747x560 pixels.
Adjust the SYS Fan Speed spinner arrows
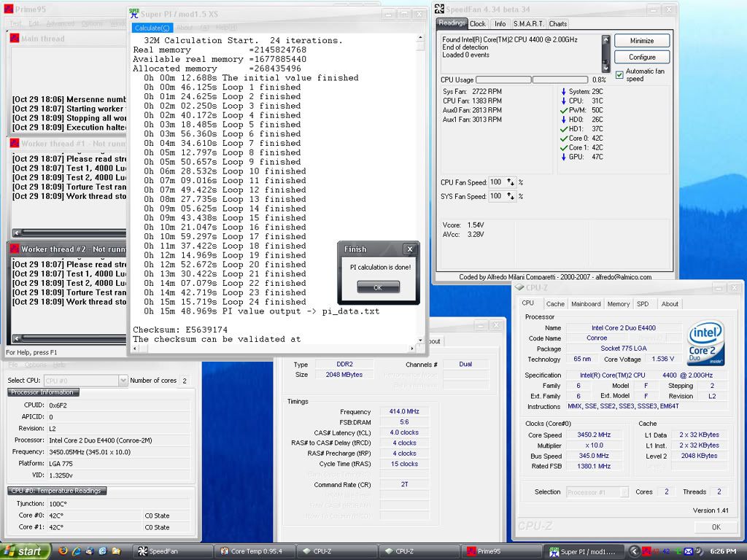point(511,196)
